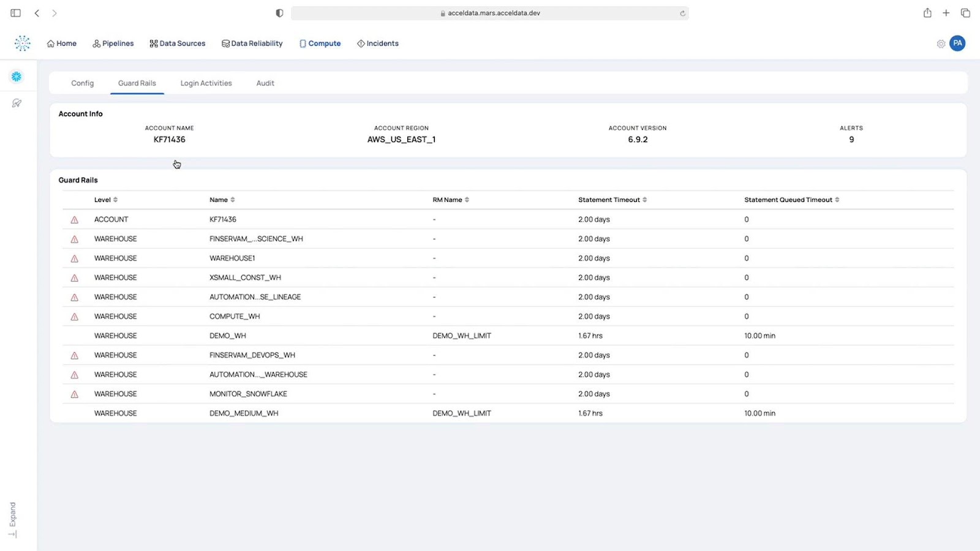Click the privacy shield icon
The image size is (980, 551).
279,13
